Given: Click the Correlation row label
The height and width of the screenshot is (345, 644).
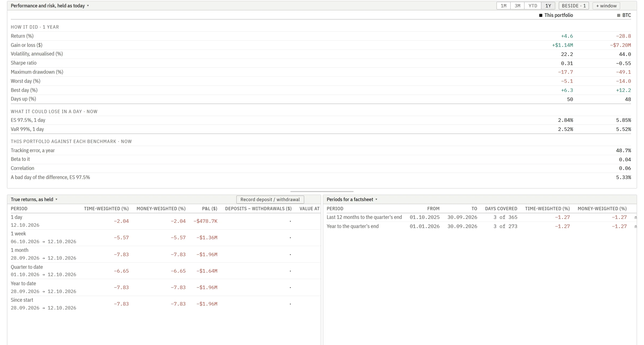Looking at the screenshot, I should [23, 168].
